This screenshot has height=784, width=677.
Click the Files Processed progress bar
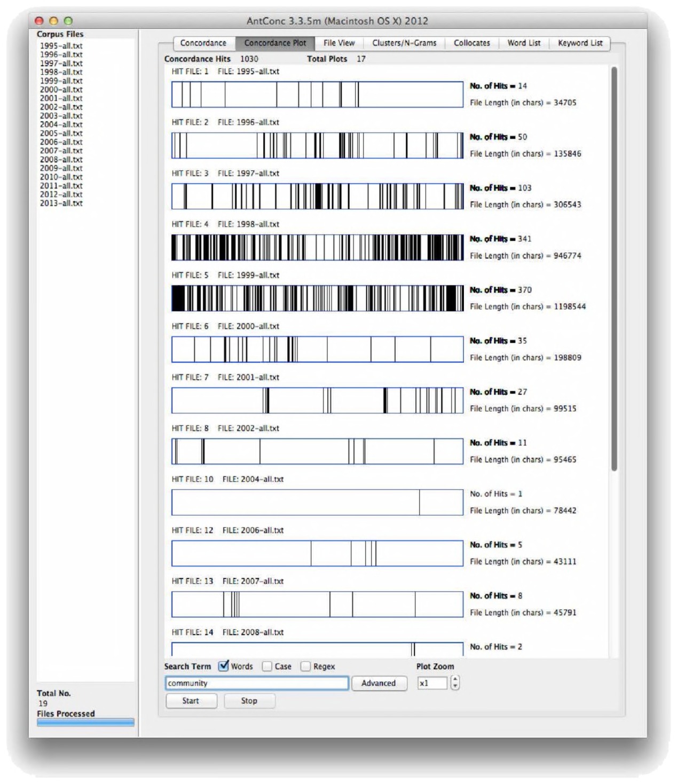click(x=85, y=723)
